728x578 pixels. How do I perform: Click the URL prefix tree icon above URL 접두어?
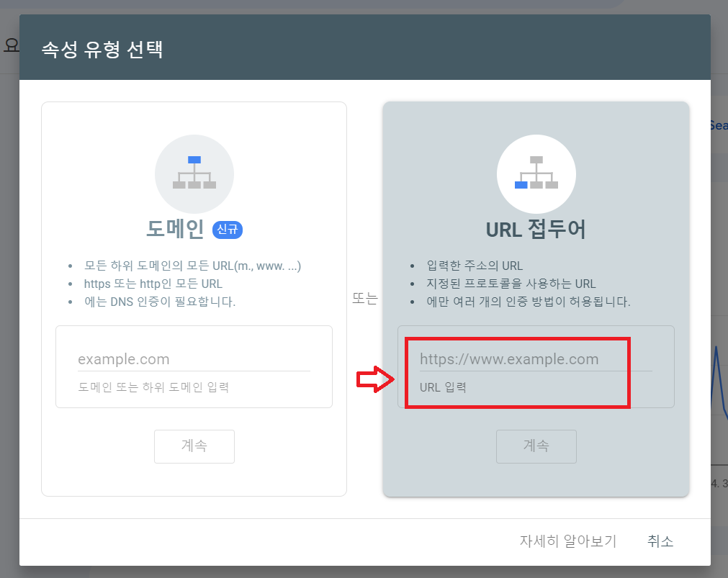[536, 174]
